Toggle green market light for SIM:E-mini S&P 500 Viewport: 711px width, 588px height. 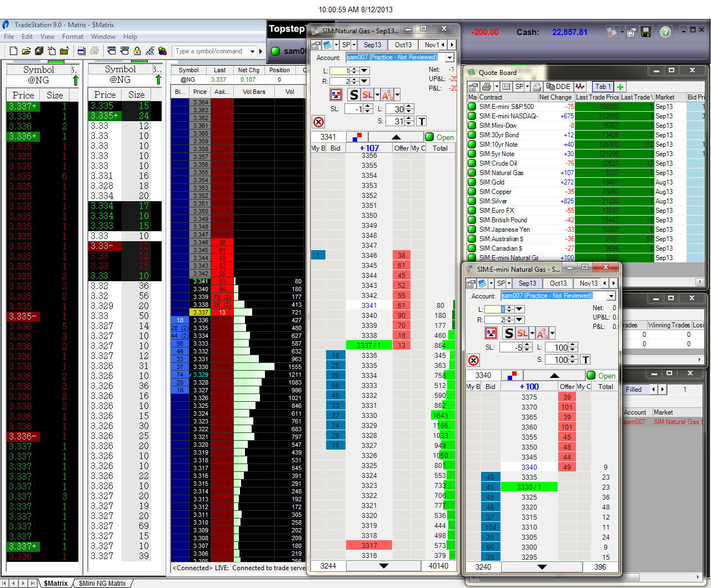(x=472, y=107)
